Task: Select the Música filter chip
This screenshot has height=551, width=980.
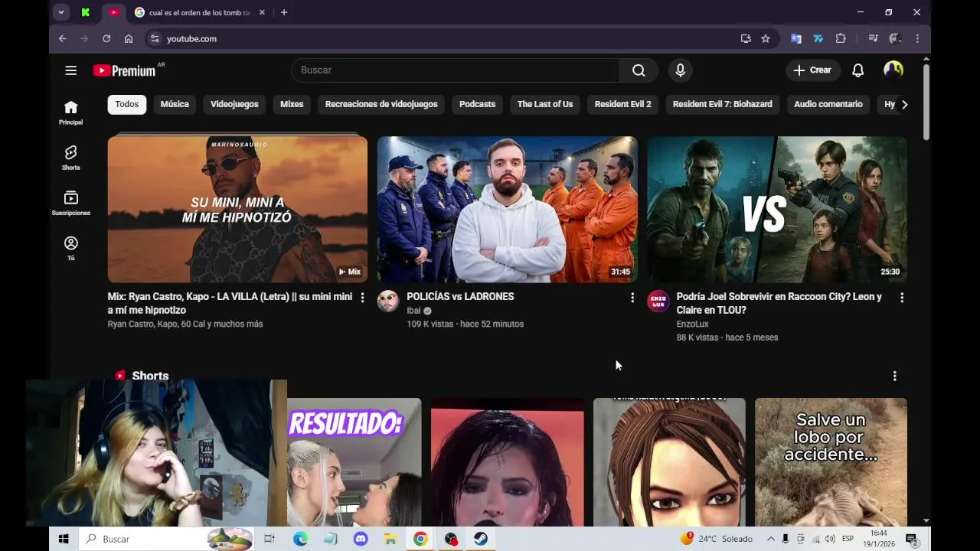Action: click(175, 104)
